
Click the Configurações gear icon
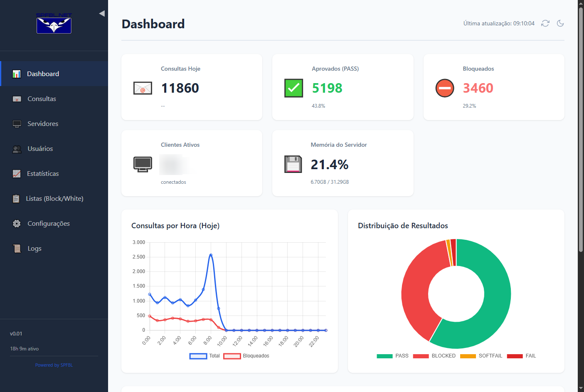click(17, 224)
